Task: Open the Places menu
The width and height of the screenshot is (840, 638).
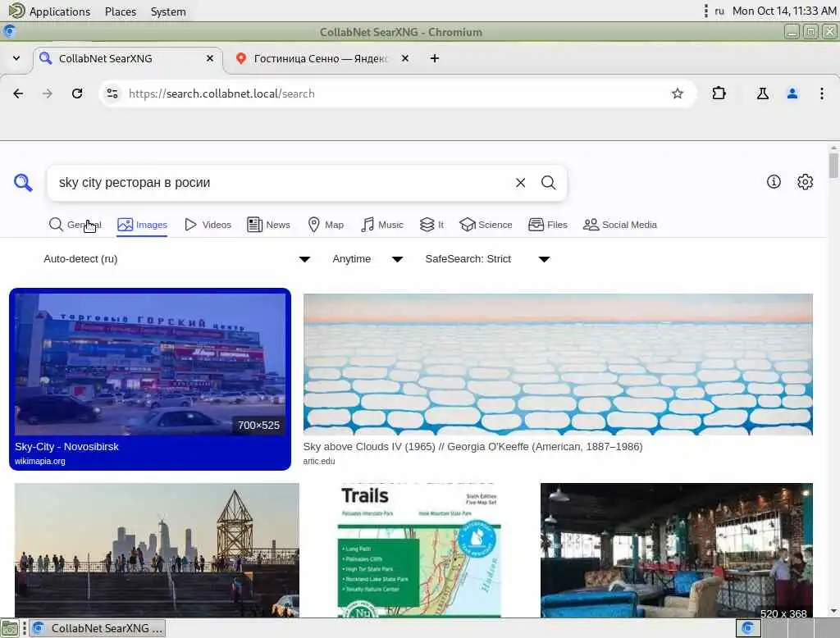Action: coord(121,11)
